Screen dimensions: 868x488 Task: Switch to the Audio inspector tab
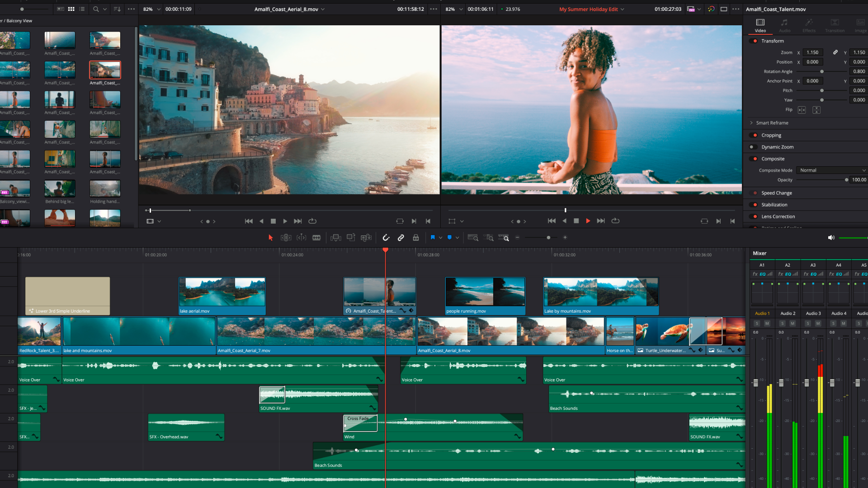[784, 25]
